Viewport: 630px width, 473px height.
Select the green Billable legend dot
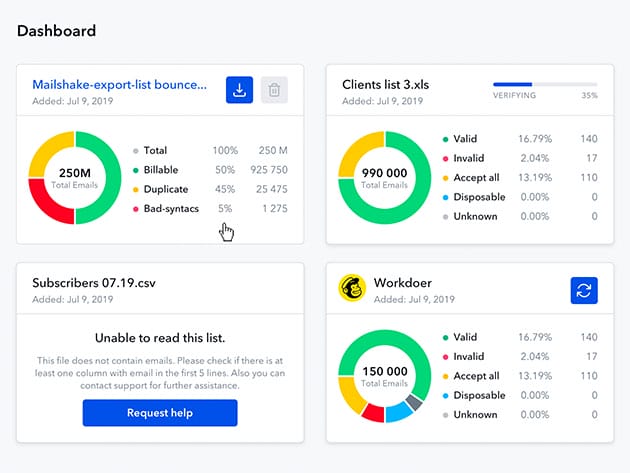point(135,170)
